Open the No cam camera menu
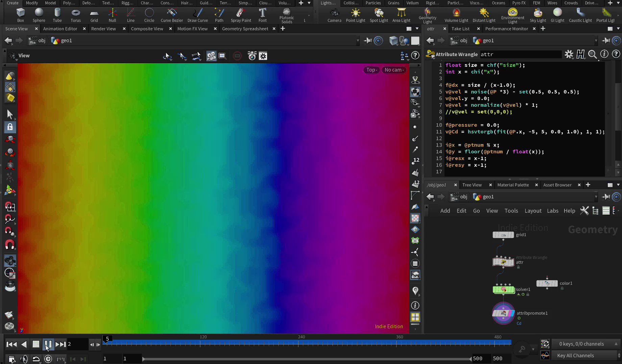 click(394, 70)
